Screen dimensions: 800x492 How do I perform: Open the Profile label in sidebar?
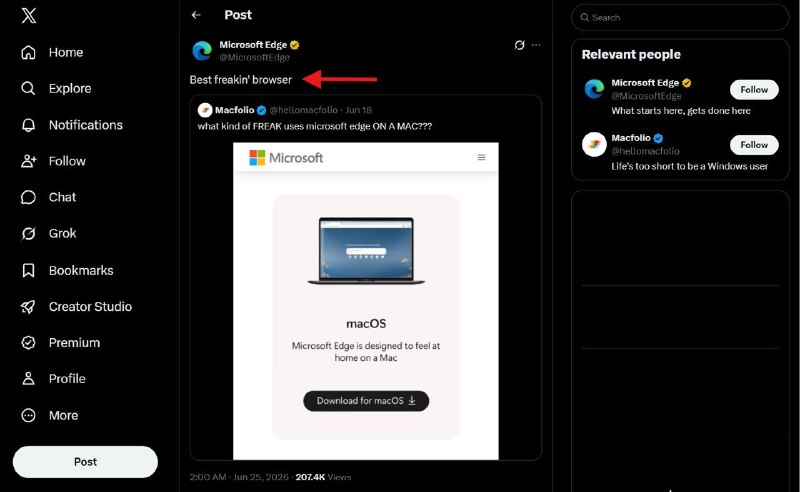[67, 379]
